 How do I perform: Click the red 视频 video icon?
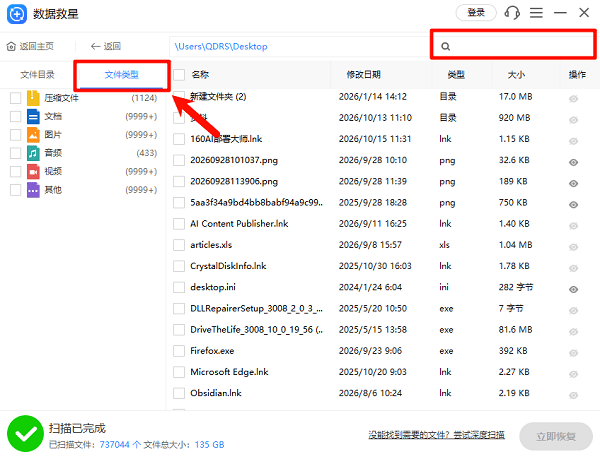pos(33,171)
